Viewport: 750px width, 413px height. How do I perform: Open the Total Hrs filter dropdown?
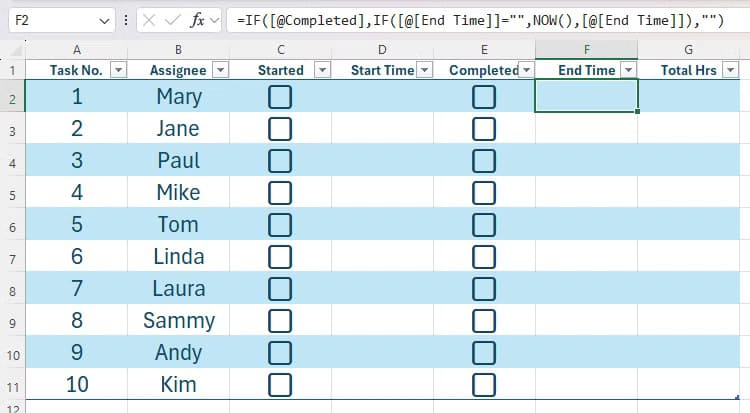click(730, 70)
